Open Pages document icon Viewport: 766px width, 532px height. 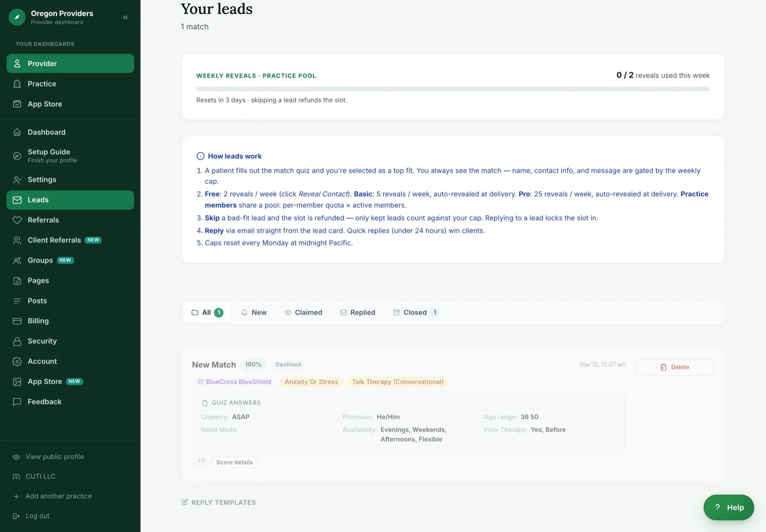(x=17, y=281)
